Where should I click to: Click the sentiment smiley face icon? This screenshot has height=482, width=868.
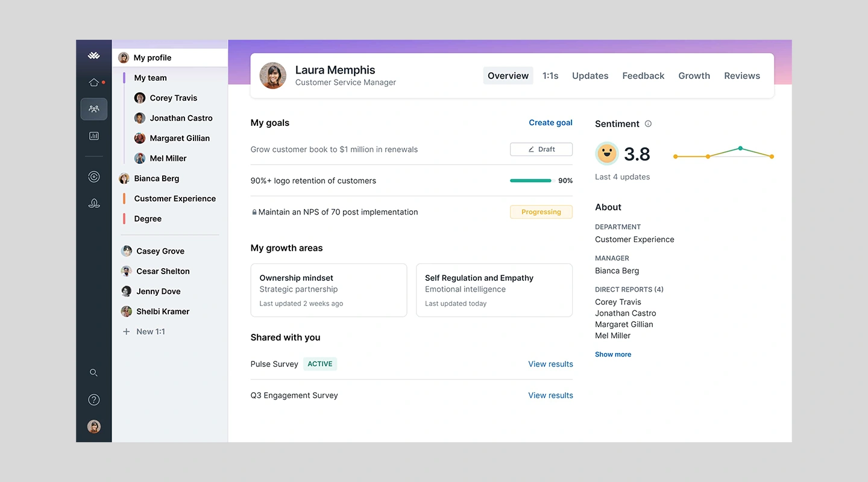click(606, 154)
